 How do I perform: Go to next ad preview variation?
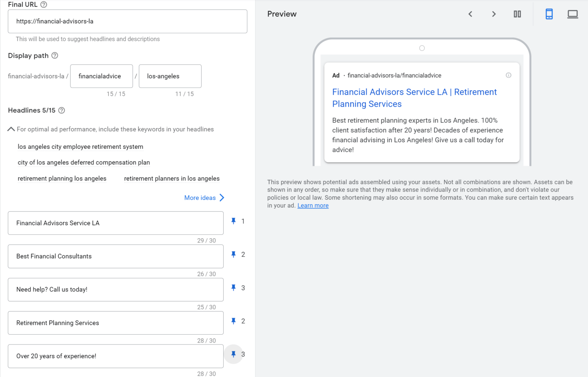pyautogui.click(x=494, y=14)
